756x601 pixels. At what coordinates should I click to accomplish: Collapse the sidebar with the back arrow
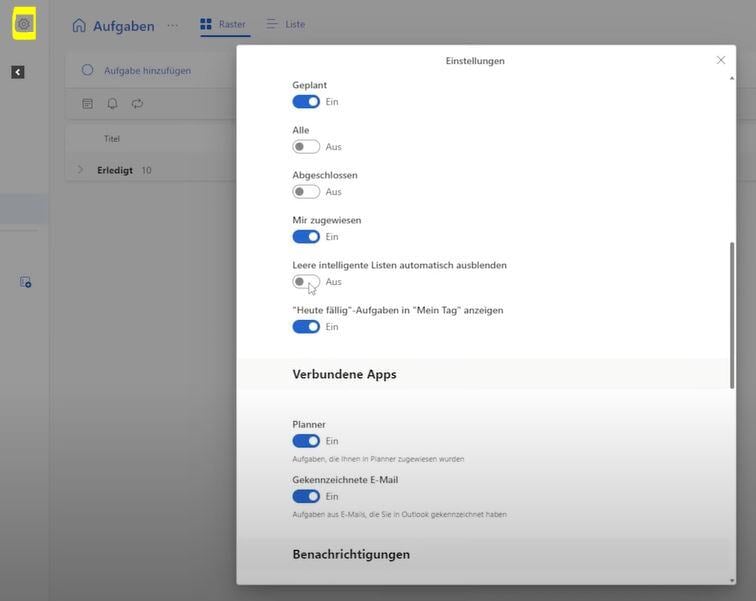coord(18,72)
